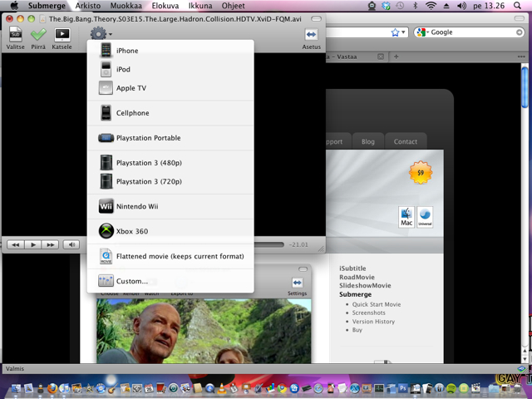Open Google Chrome from the Dock
532x399 pixels.
pyautogui.click(x=282, y=388)
